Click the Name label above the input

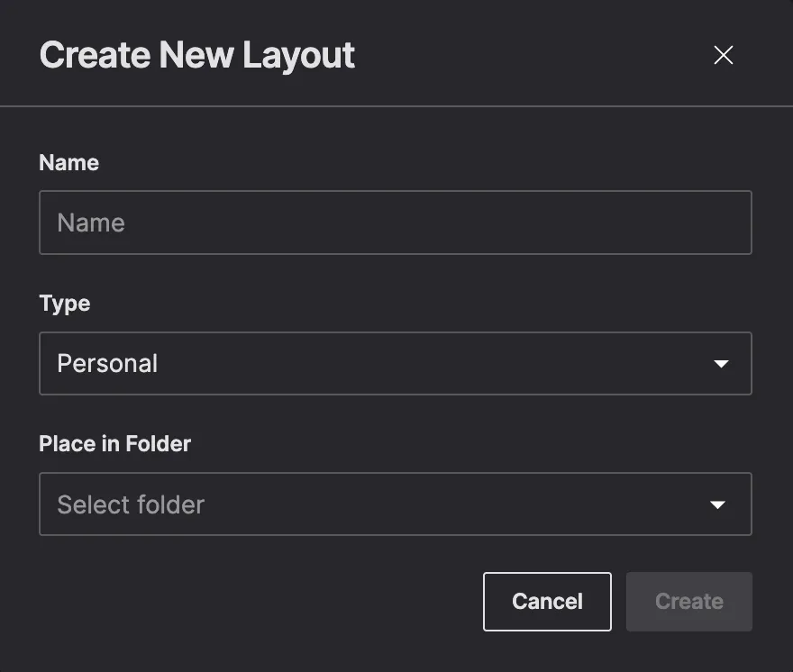coord(68,163)
